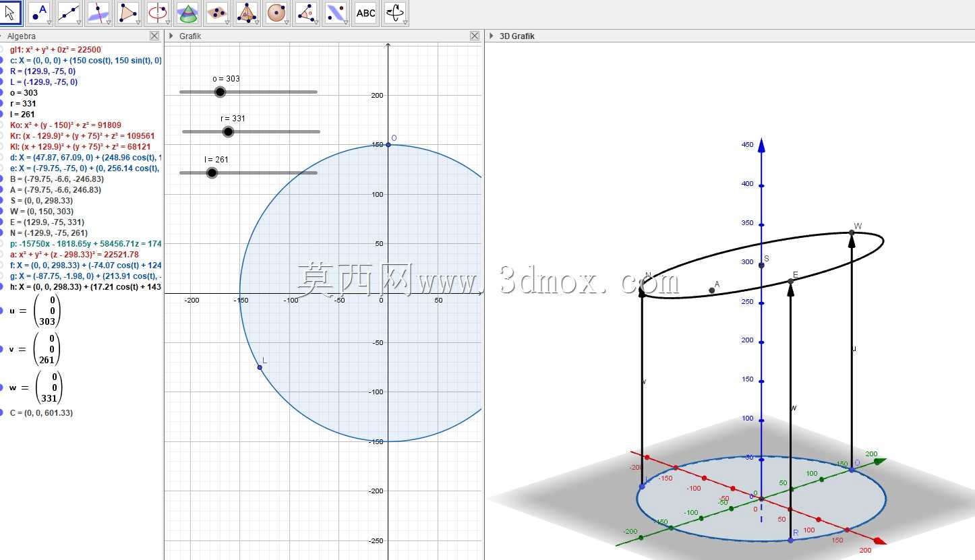Select the Polygon tool
Image resolution: width=975 pixels, height=560 pixels.
click(129, 13)
